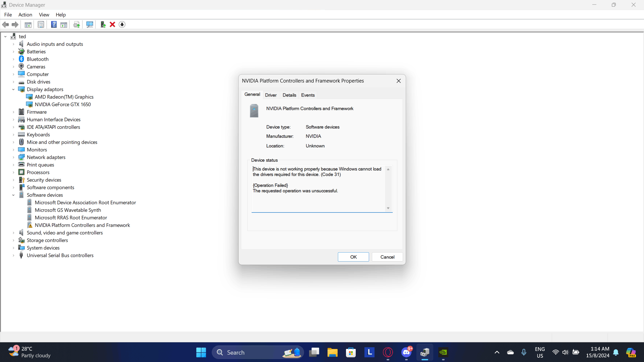Collapse the Display adaptors category

13,90
